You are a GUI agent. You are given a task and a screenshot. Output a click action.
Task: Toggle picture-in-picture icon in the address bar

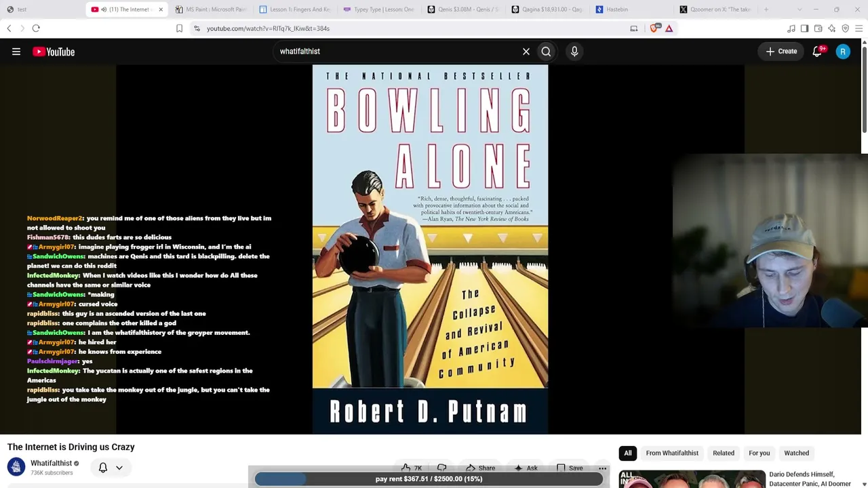point(634,28)
